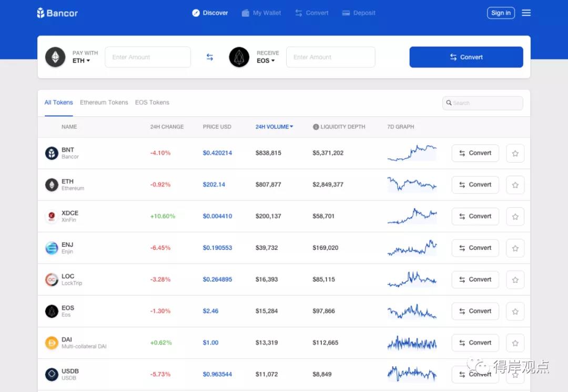Click the USDB token icon

(x=52, y=374)
